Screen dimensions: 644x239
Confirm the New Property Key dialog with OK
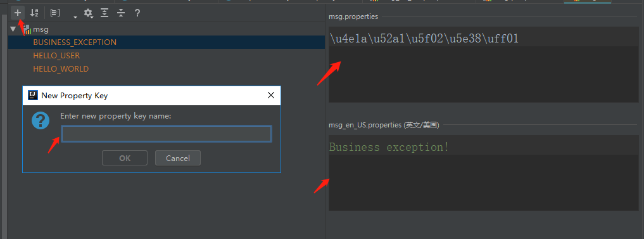125,158
